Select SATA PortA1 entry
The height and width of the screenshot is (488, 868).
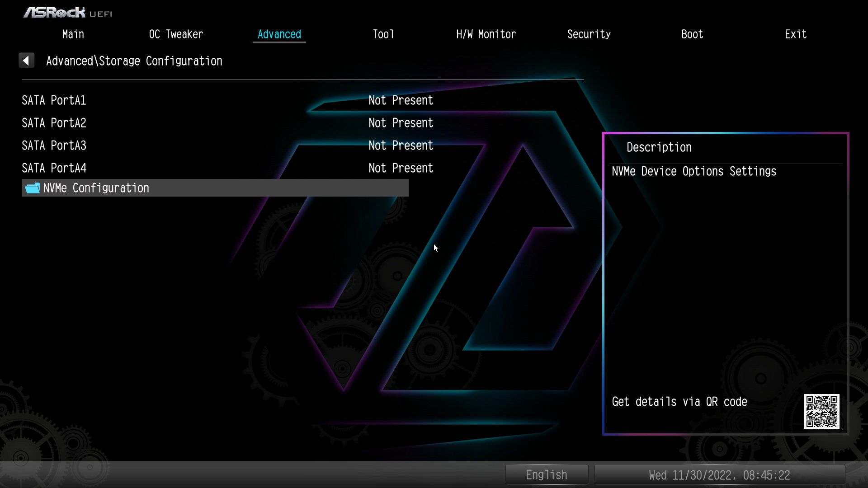[54, 100]
